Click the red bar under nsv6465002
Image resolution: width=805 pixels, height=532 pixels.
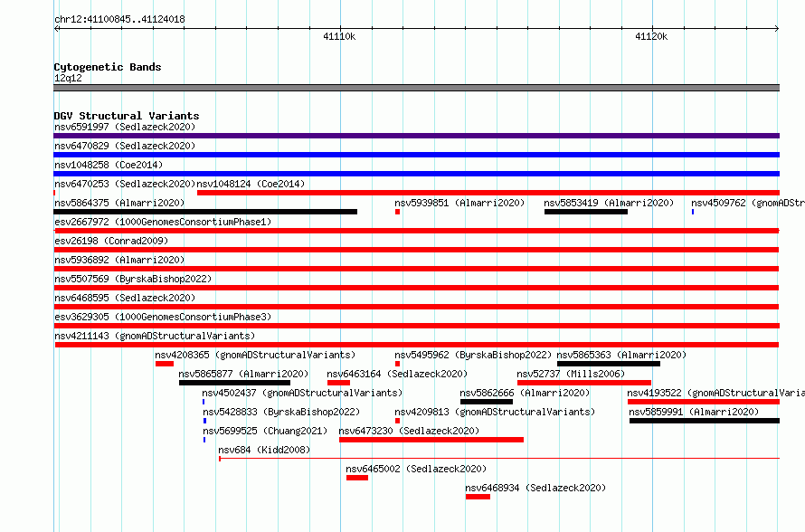pyautogui.click(x=356, y=478)
